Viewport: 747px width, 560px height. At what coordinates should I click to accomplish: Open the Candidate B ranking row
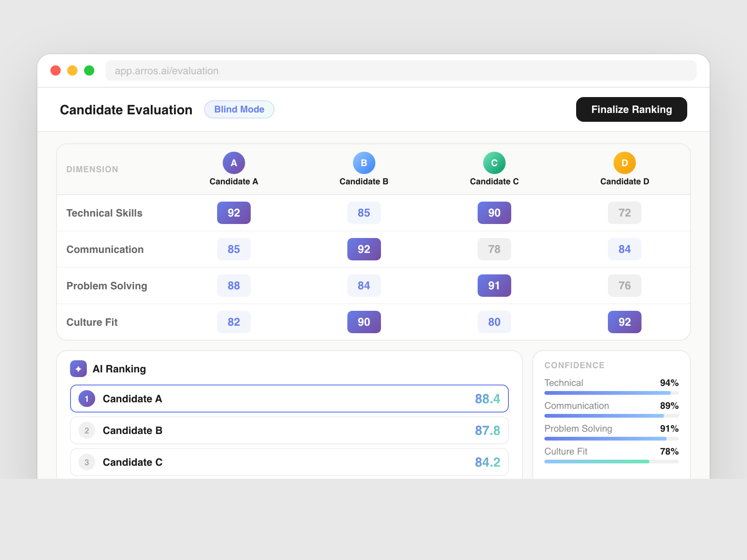(289, 430)
